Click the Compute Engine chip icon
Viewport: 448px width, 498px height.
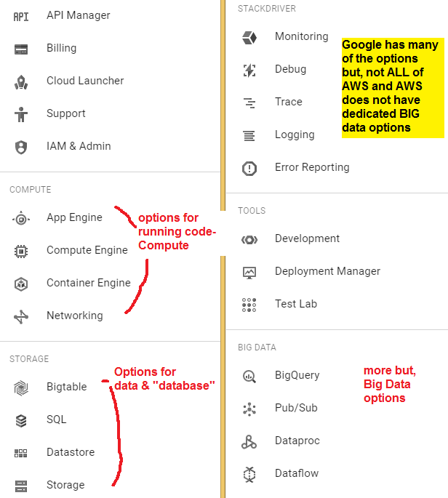tap(21, 251)
